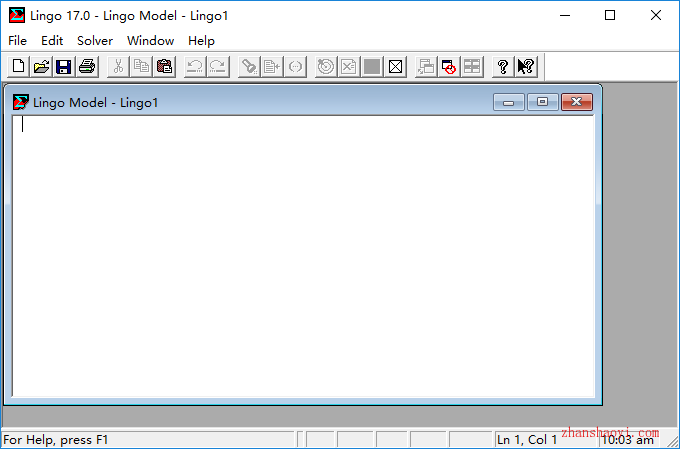
Task: Redo the last undone action
Action: [x=218, y=66]
